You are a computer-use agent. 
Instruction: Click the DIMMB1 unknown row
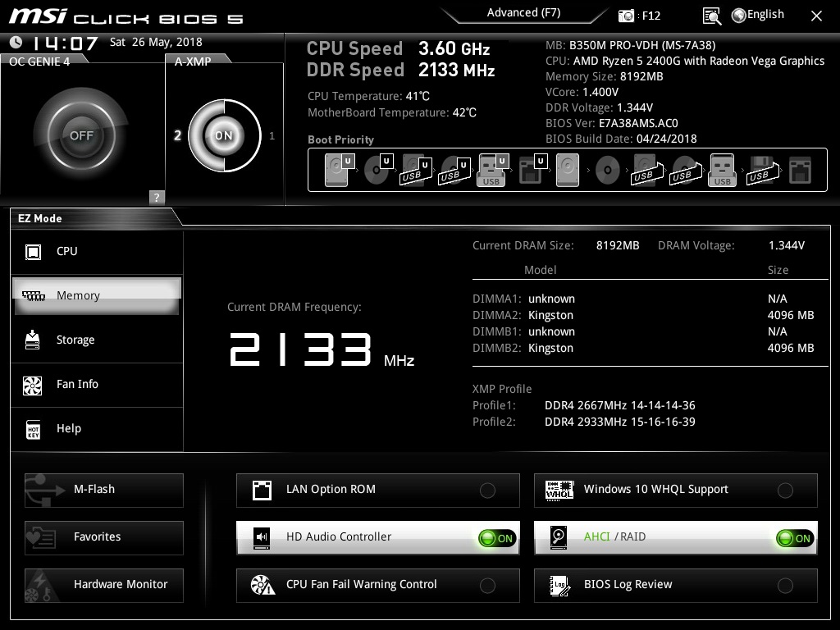630,331
